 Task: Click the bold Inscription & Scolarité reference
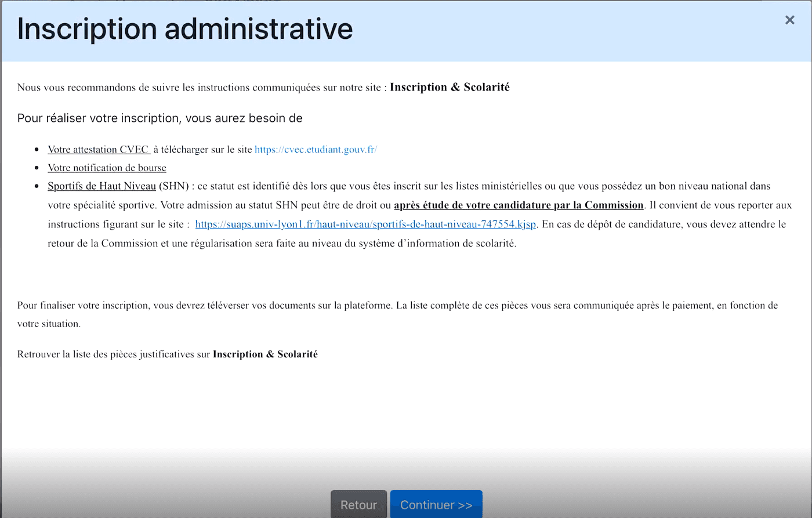(449, 87)
